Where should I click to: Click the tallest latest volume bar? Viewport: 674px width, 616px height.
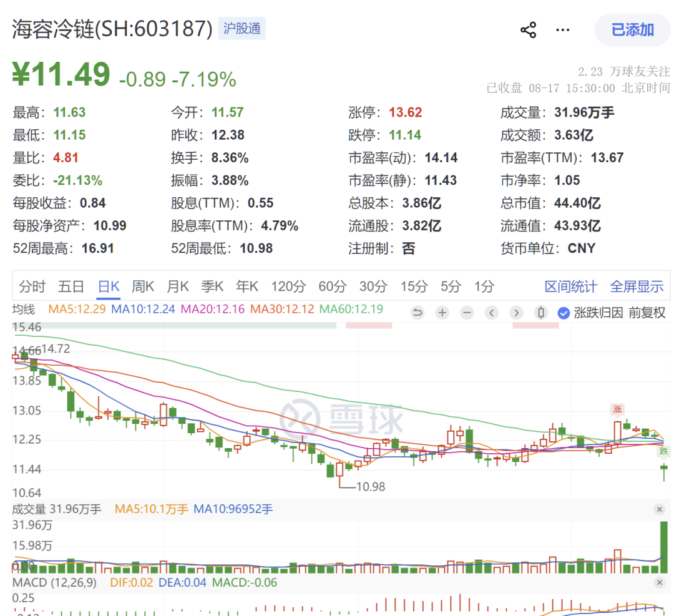pyautogui.click(x=664, y=547)
